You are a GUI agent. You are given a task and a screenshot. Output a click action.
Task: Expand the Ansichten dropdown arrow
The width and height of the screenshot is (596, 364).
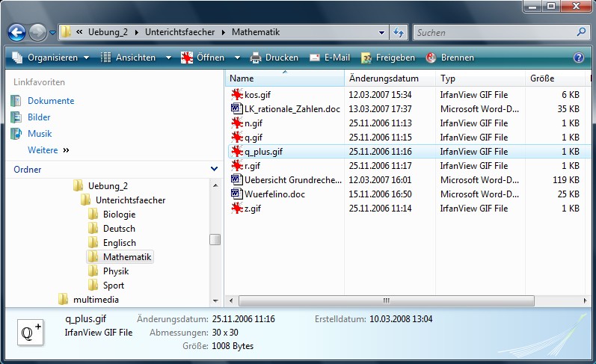[x=168, y=58]
